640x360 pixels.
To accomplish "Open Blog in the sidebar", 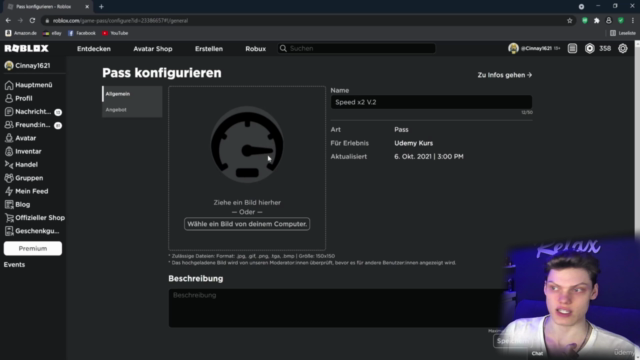I will (x=17, y=204).
